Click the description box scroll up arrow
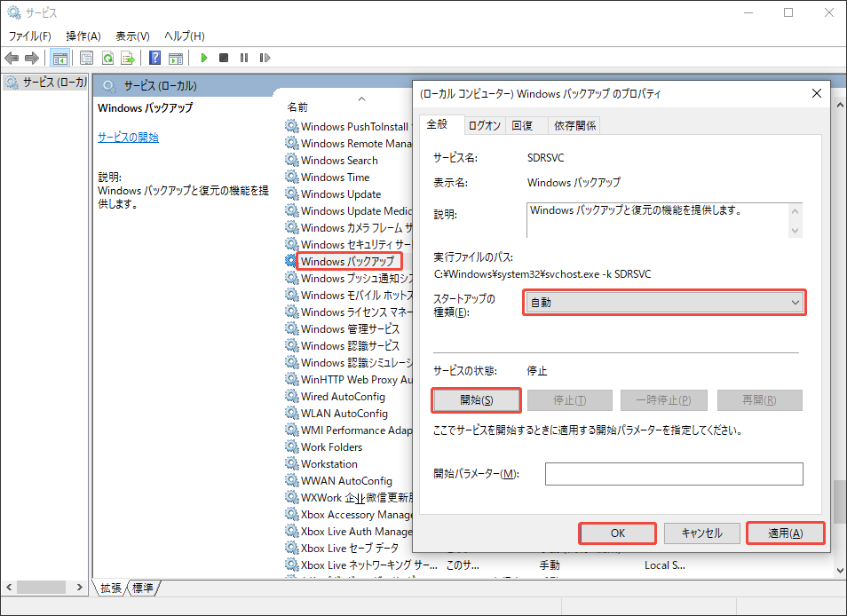The image size is (847, 616). tap(795, 211)
